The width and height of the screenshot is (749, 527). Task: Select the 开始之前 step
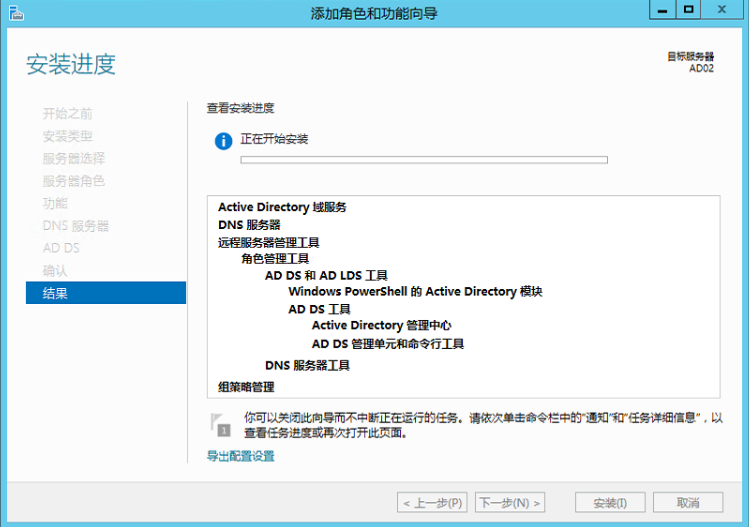pyautogui.click(x=67, y=114)
